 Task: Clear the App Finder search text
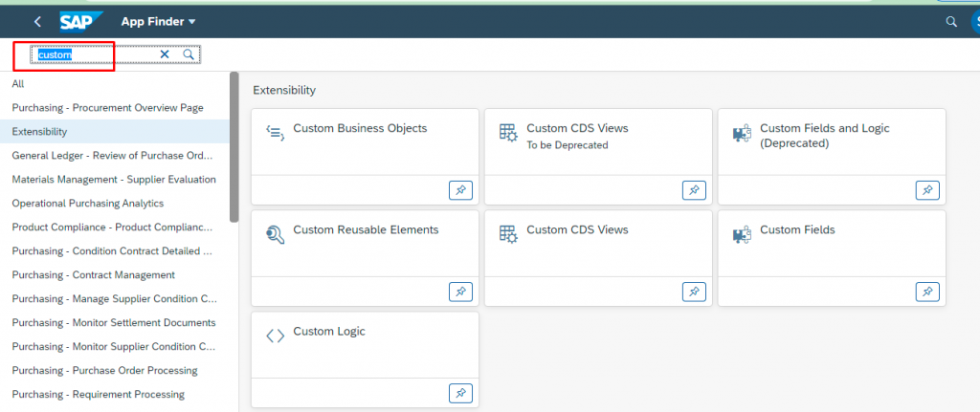(165, 54)
